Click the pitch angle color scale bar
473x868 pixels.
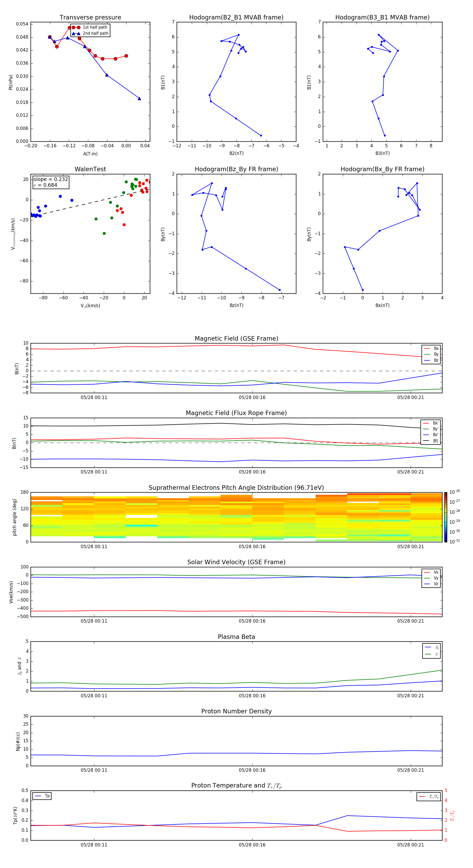coord(446,517)
